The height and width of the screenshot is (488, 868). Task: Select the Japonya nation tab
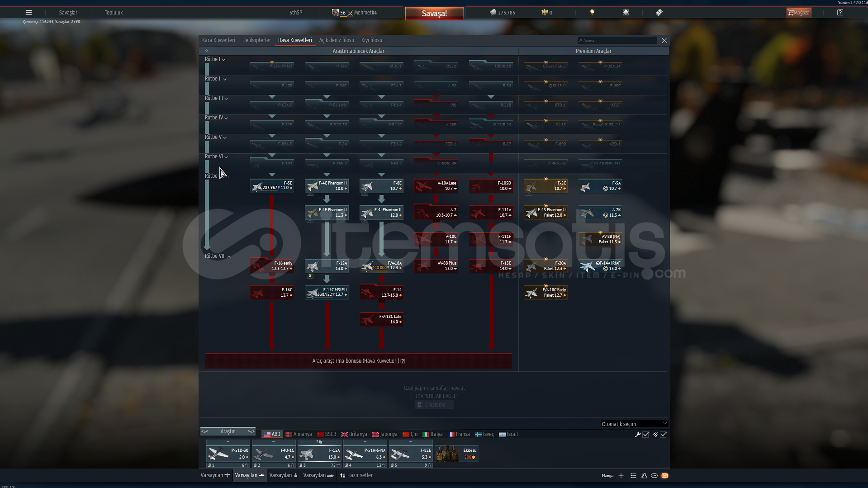point(384,434)
